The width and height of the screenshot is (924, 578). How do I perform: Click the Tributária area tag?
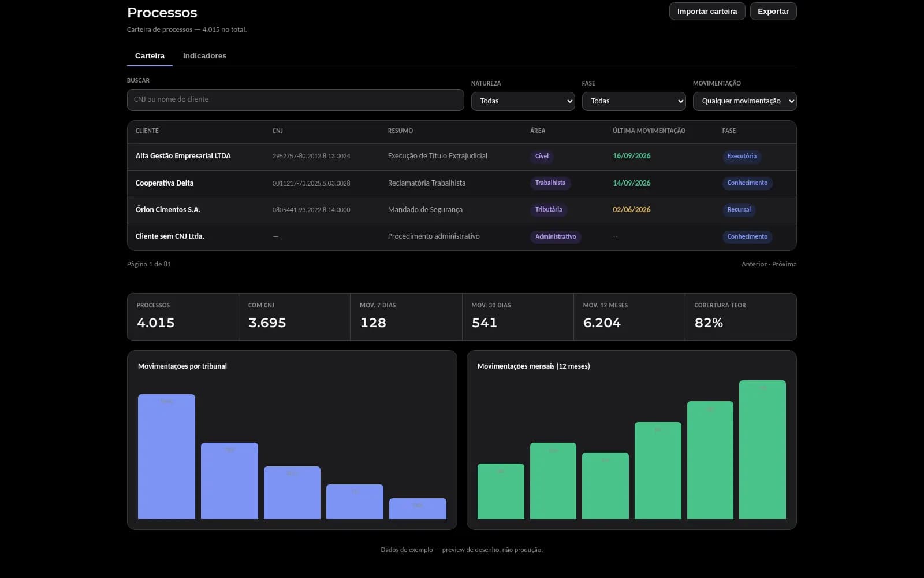[x=549, y=210]
